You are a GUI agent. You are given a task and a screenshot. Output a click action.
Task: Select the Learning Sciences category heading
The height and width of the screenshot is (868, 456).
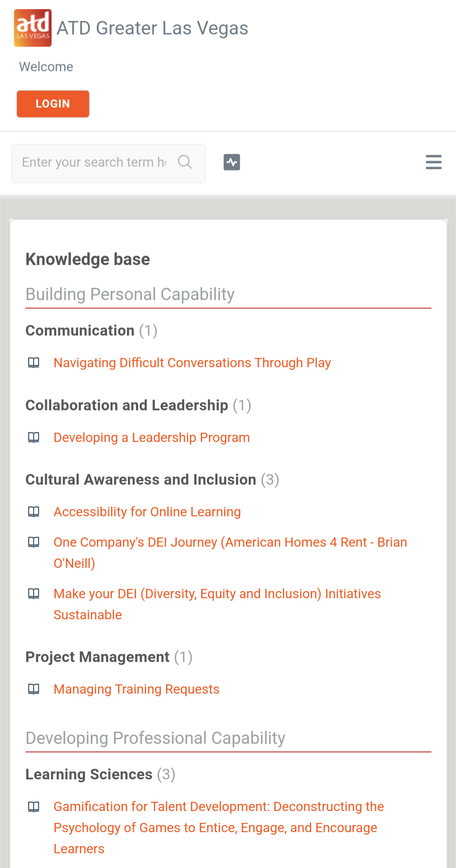tap(89, 775)
